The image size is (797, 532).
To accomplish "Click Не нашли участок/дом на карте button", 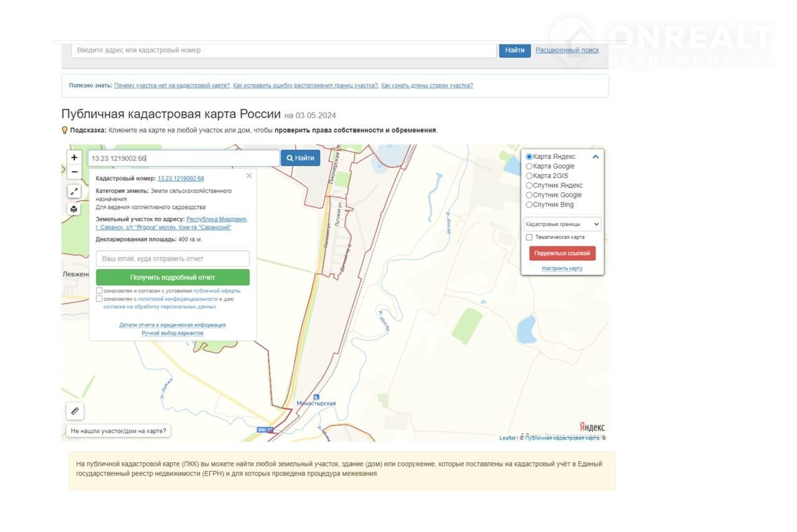I will coord(118,431).
